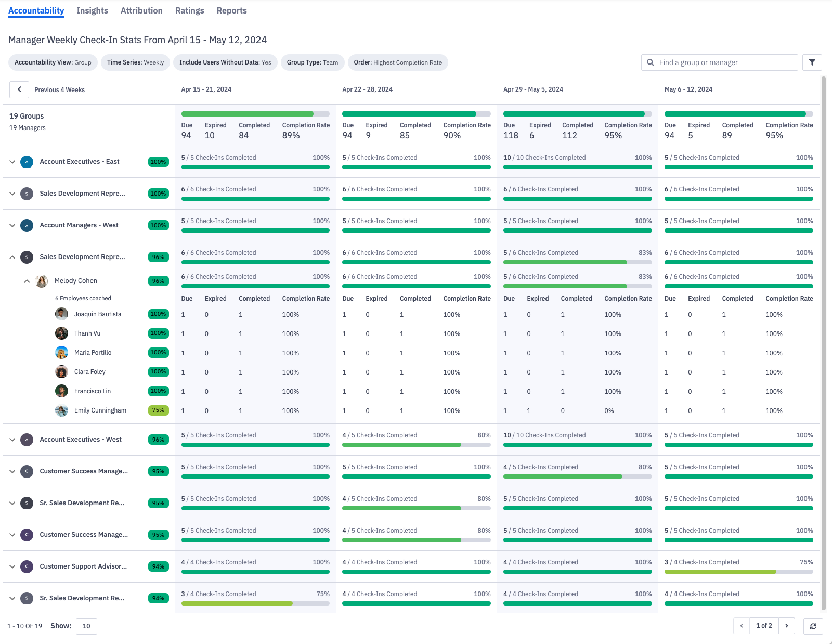832x644 pixels.
Task: Expand Account Managers - West group row
Action: pyautogui.click(x=12, y=225)
